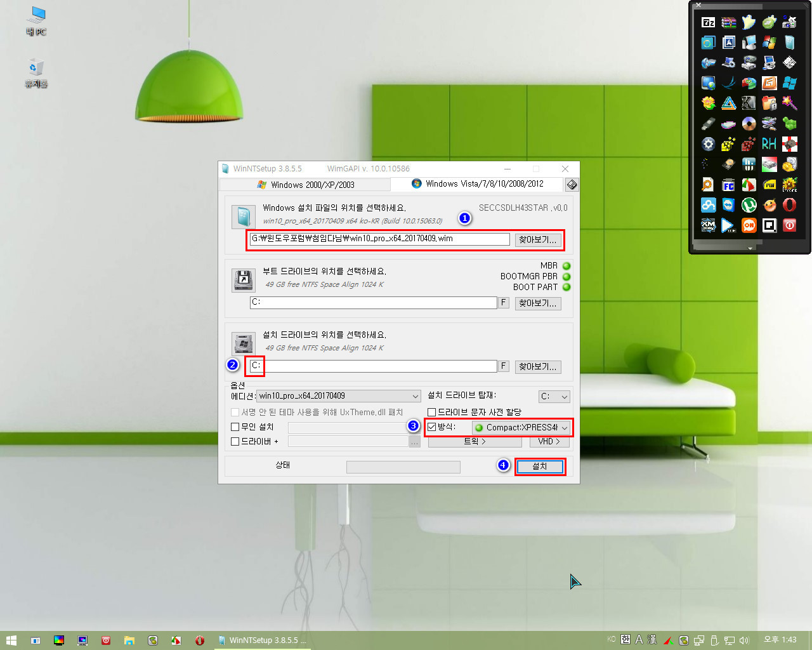812x650 pixels.
Task: Click the wim file path input field
Action: tap(379, 239)
